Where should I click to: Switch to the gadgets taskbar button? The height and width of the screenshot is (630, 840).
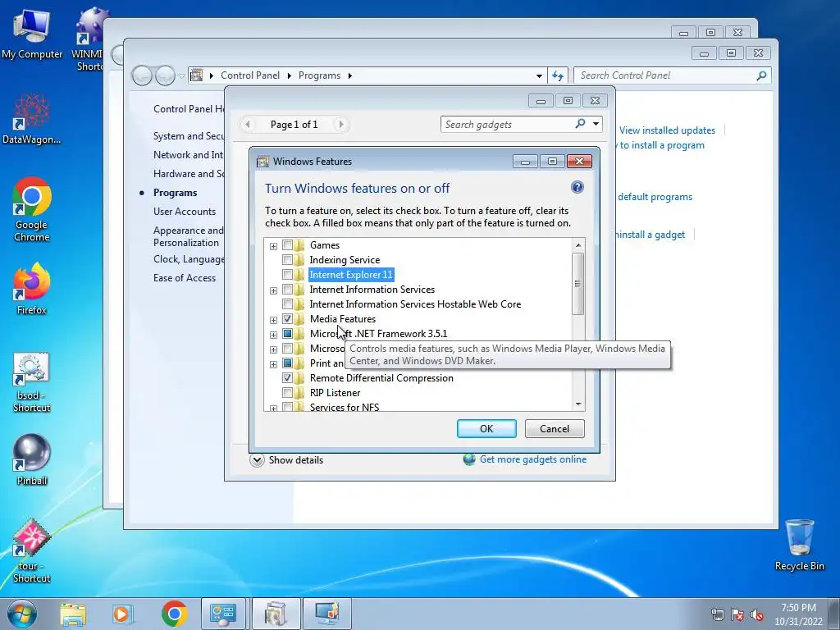tap(327, 614)
